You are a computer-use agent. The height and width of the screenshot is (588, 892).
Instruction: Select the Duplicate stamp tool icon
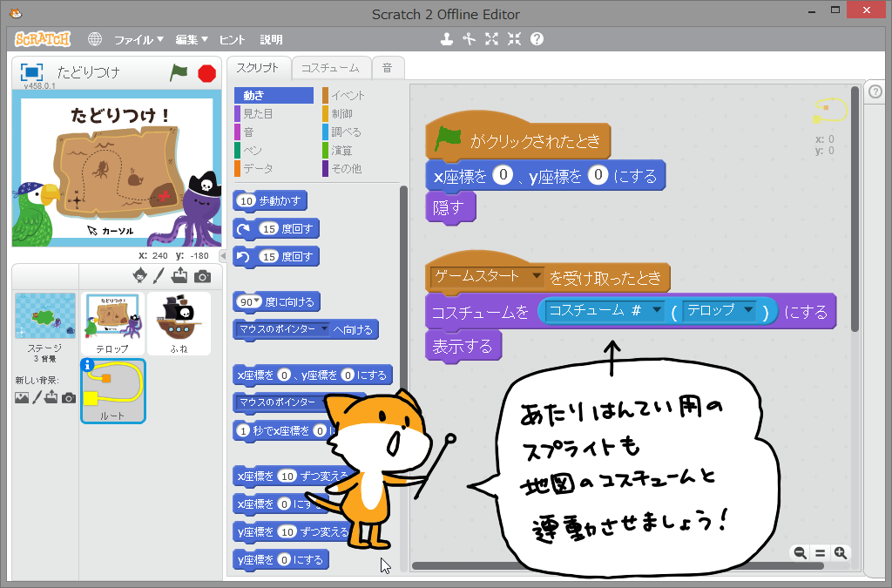point(447,39)
